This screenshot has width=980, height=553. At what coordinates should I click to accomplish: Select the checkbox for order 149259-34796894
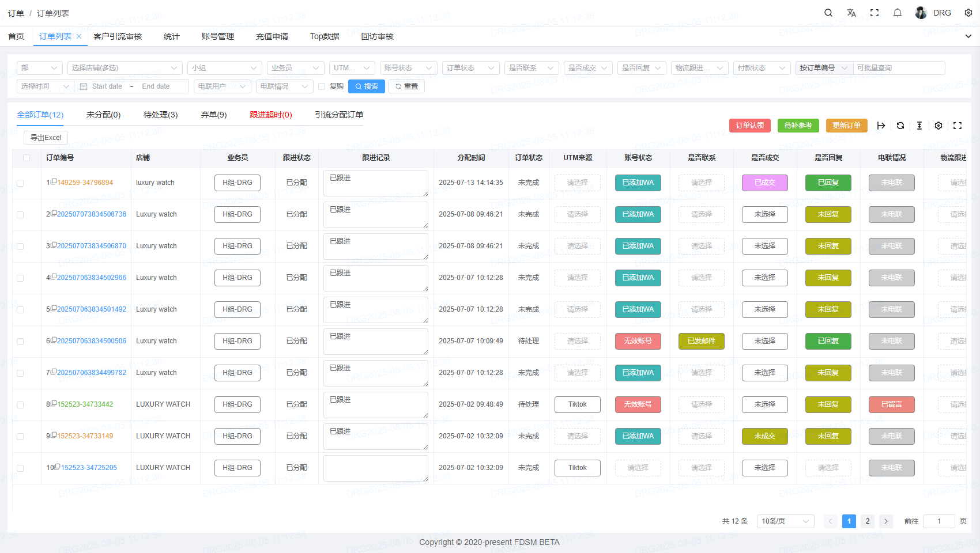(x=20, y=183)
